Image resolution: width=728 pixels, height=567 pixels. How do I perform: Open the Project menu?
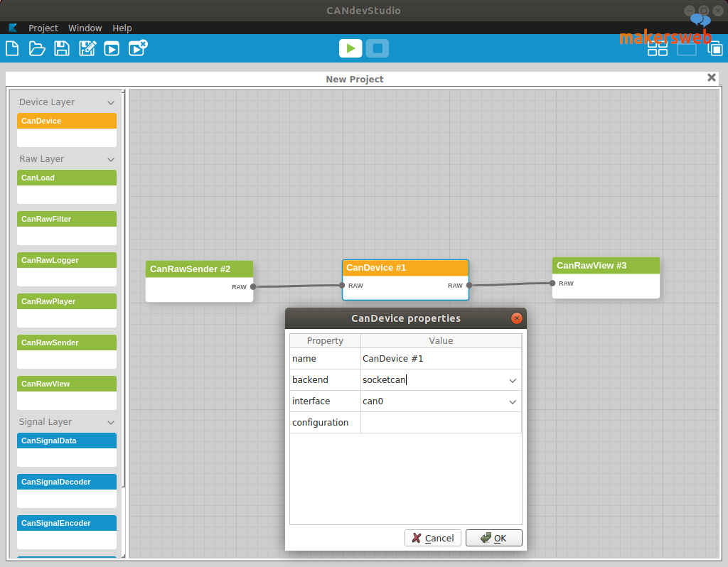tap(43, 28)
